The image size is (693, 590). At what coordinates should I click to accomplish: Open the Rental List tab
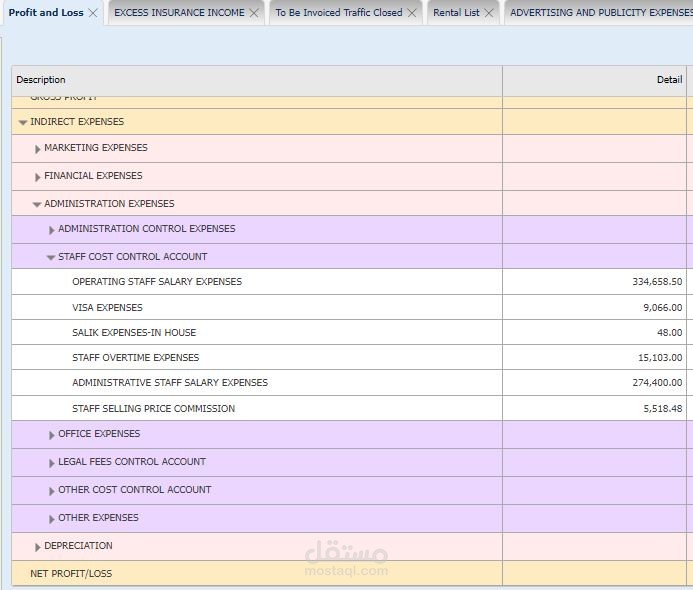[456, 13]
